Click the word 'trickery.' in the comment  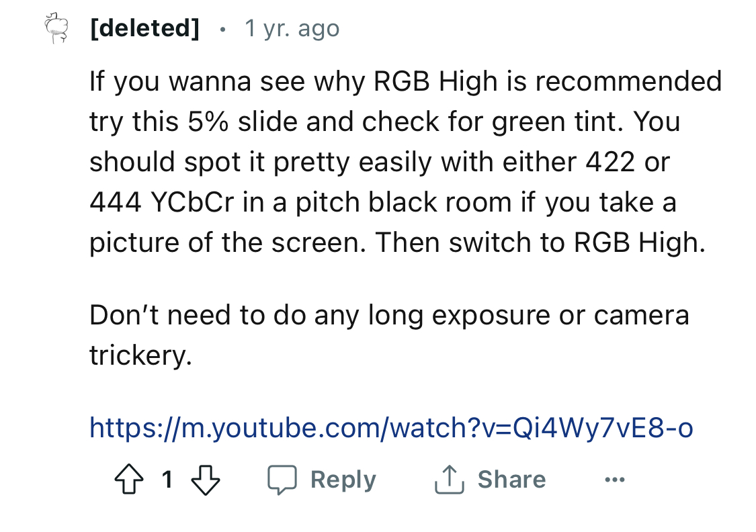click(141, 355)
